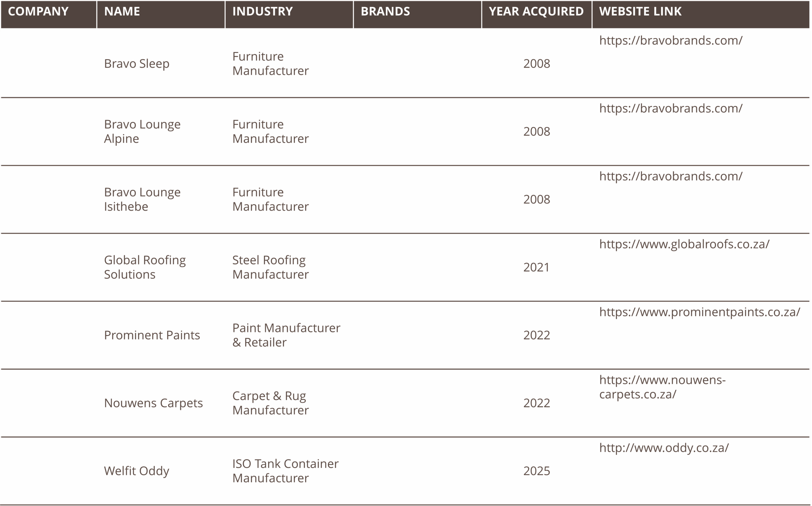Open the website link for Bravo Lounge Alpine
The width and height of the screenshot is (812, 506).
point(671,108)
